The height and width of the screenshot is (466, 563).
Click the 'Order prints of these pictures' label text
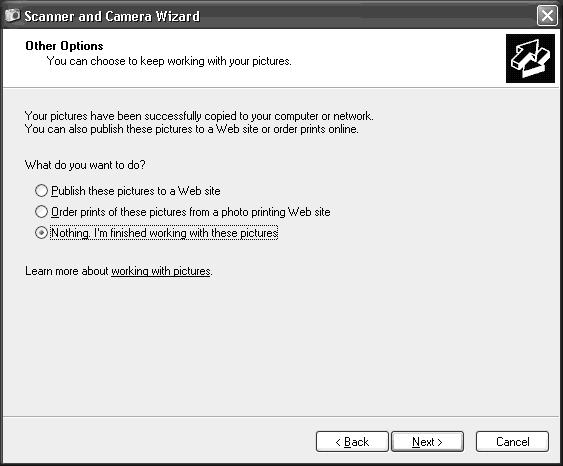pyautogui.click(x=191, y=212)
